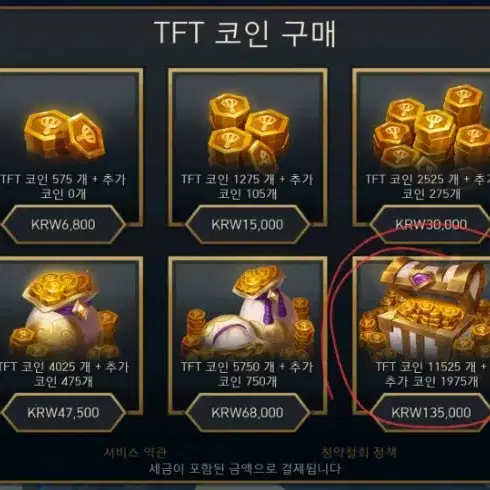Viewport: 490px width, 490px height.
Task: Open the 서비스 약관 link
Action: (135, 452)
